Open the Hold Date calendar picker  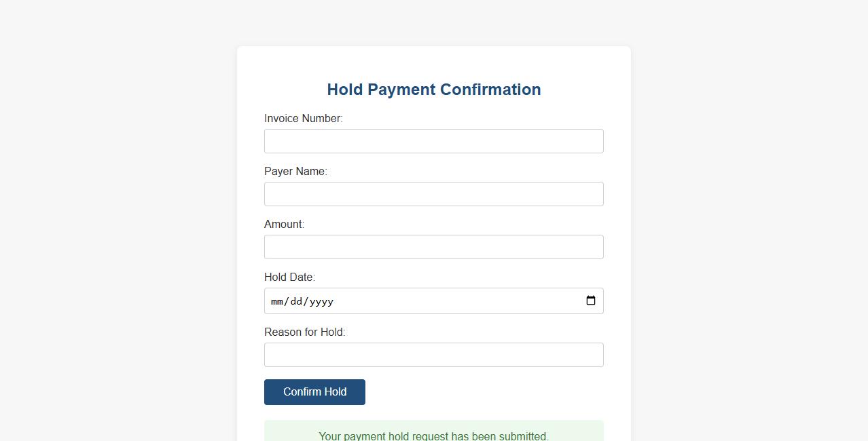click(x=590, y=301)
